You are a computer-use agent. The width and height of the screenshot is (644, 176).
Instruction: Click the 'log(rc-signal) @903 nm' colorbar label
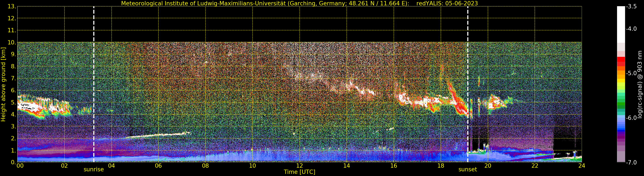click(640, 84)
